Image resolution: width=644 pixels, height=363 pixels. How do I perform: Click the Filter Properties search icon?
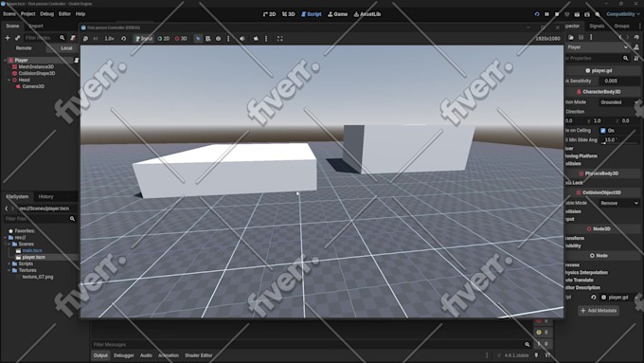pos(625,59)
